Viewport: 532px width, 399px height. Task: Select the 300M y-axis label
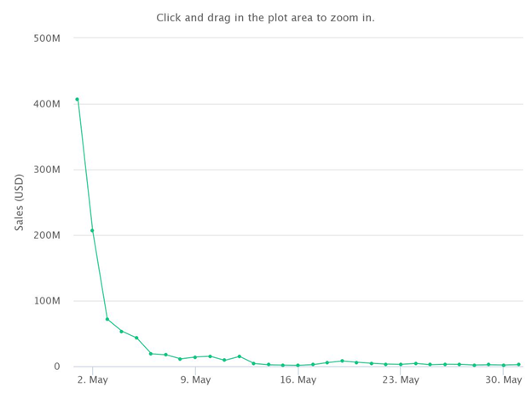(47, 170)
